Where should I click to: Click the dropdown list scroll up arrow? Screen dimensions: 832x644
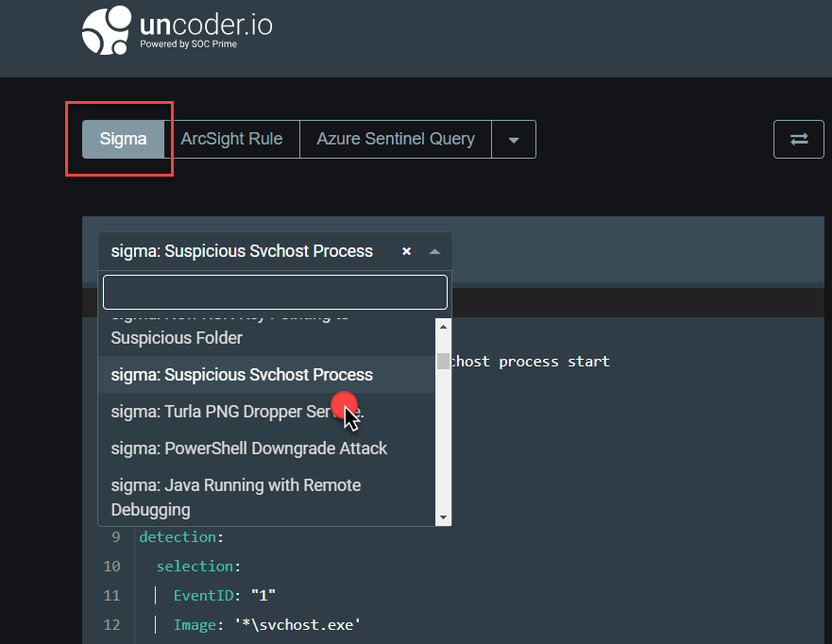click(x=443, y=327)
